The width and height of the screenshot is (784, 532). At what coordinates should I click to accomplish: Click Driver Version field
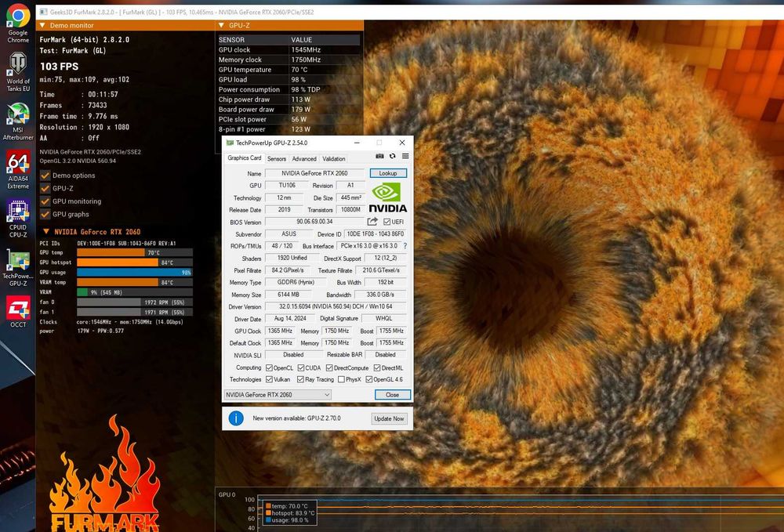click(x=336, y=306)
